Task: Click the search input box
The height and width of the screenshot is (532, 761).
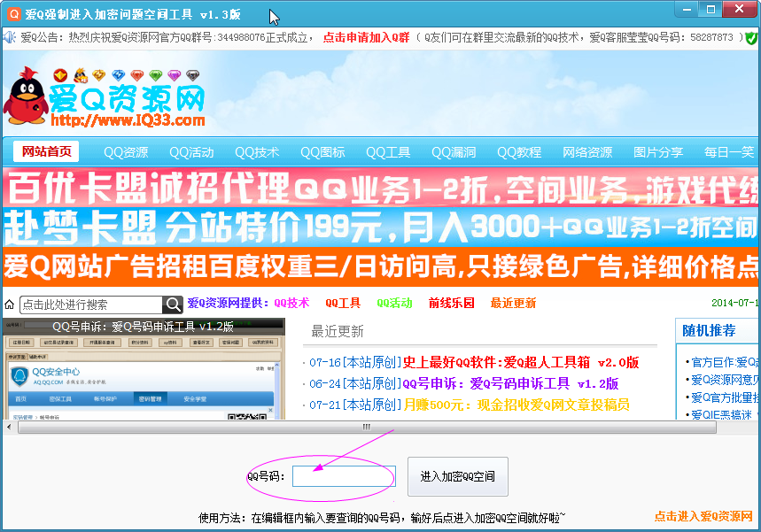Action: tap(91, 305)
